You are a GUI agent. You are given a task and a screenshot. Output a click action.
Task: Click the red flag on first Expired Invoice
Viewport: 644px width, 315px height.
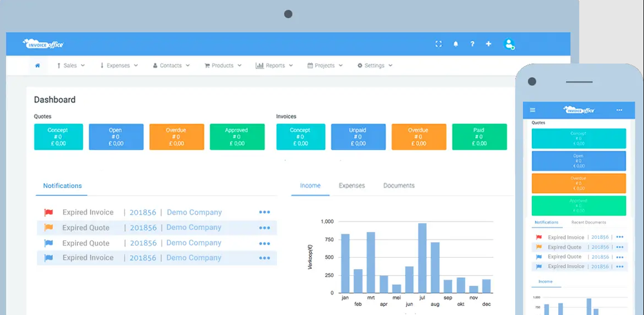(x=48, y=213)
